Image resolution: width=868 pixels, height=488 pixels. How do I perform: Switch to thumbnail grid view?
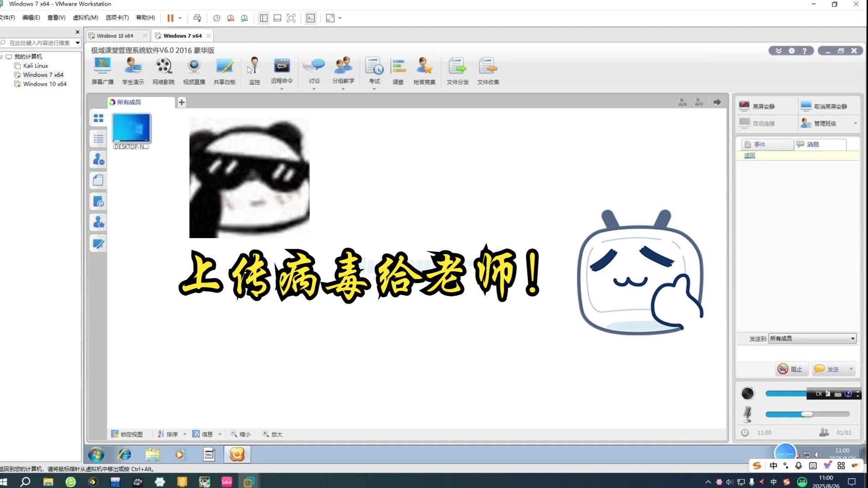point(98,118)
